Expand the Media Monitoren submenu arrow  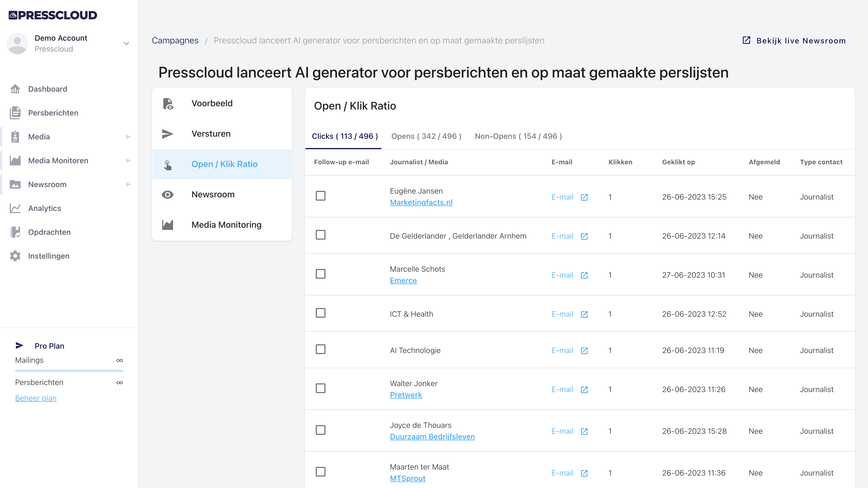click(x=128, y=161)
